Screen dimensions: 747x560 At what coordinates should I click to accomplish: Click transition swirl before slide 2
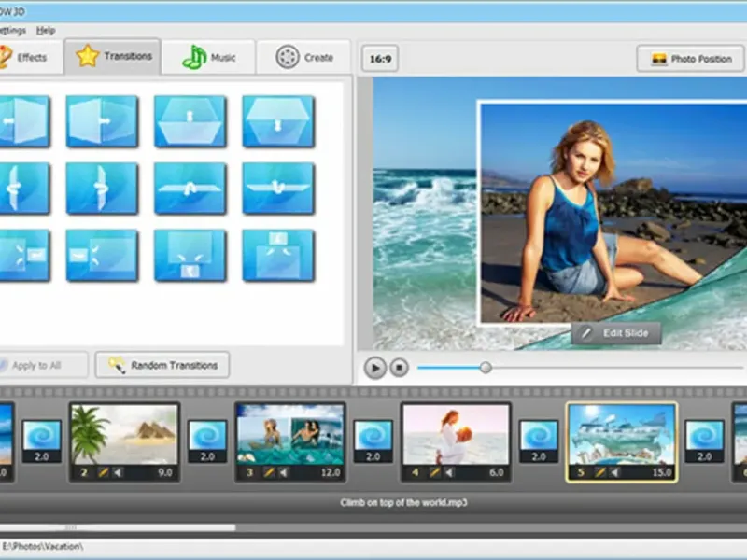click(42, 435)
